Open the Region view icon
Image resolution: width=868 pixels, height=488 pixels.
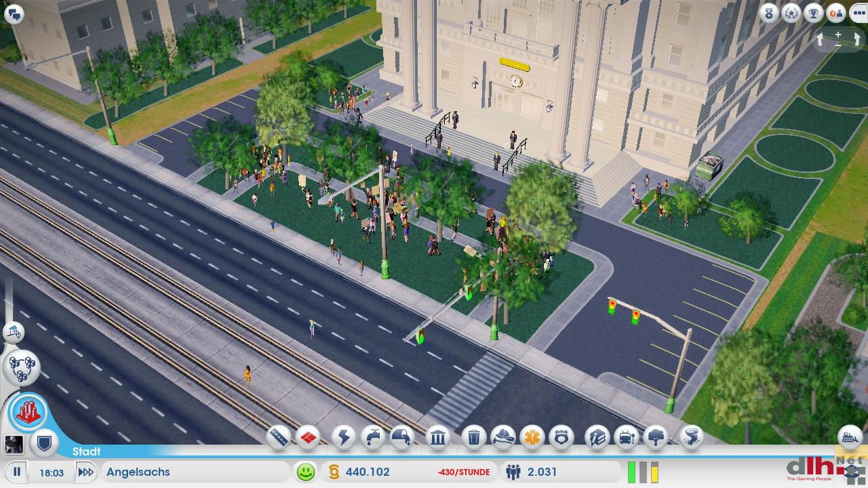click(x=22, y=368)
